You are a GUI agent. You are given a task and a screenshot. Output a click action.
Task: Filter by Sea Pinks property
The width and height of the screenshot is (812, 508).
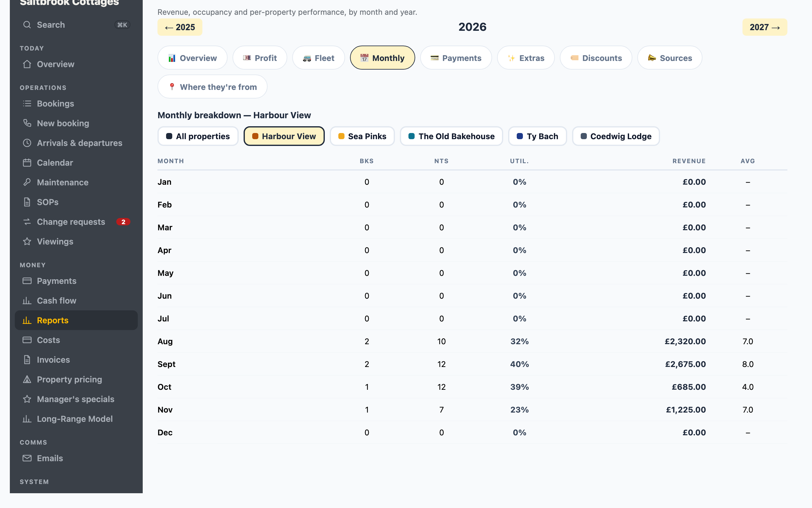[x=362, y=136]
